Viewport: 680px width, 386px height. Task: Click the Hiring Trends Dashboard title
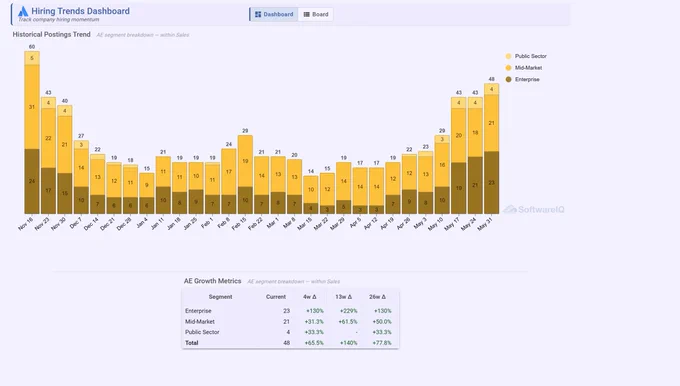80,11
